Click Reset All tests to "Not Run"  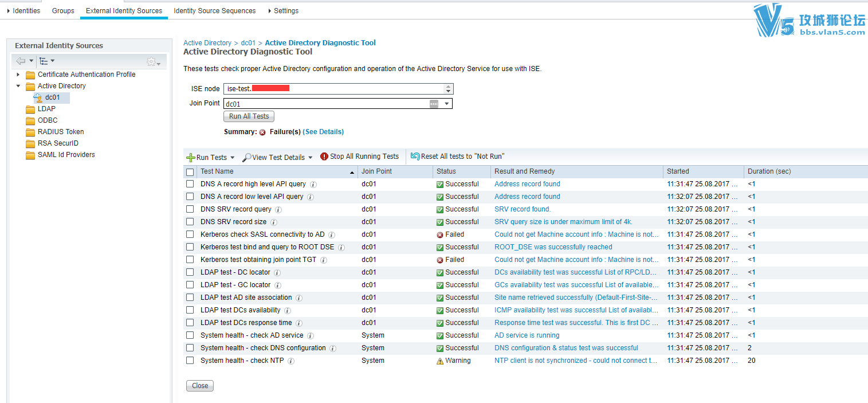tap(458, 156)
